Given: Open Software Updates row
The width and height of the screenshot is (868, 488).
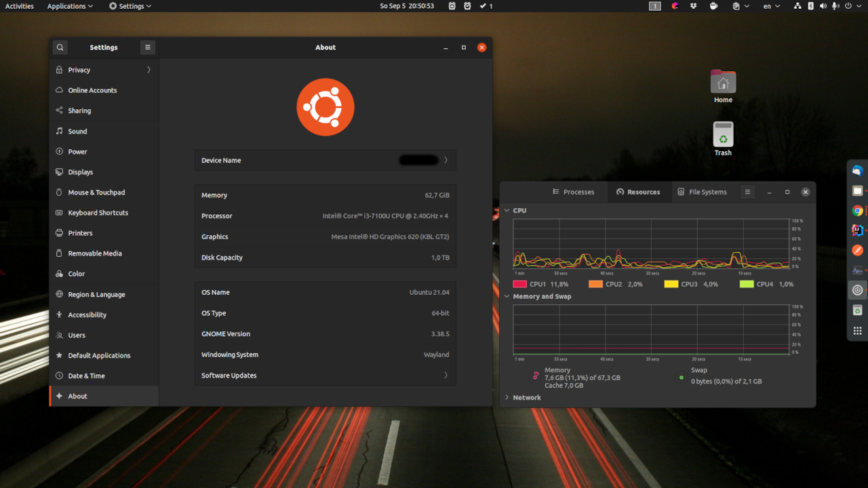Looking at the screenshot, I should (x=325, y=375).
